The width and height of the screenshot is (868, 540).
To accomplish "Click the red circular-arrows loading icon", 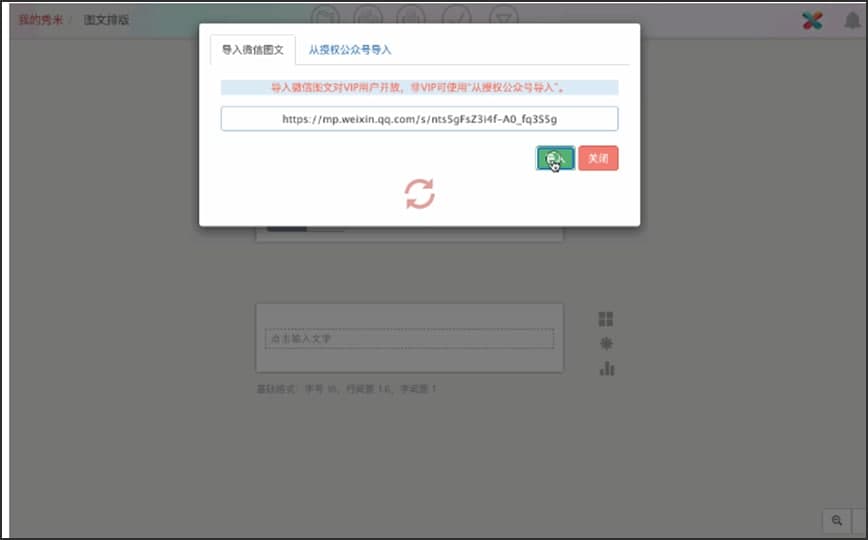I will point(419,193).
